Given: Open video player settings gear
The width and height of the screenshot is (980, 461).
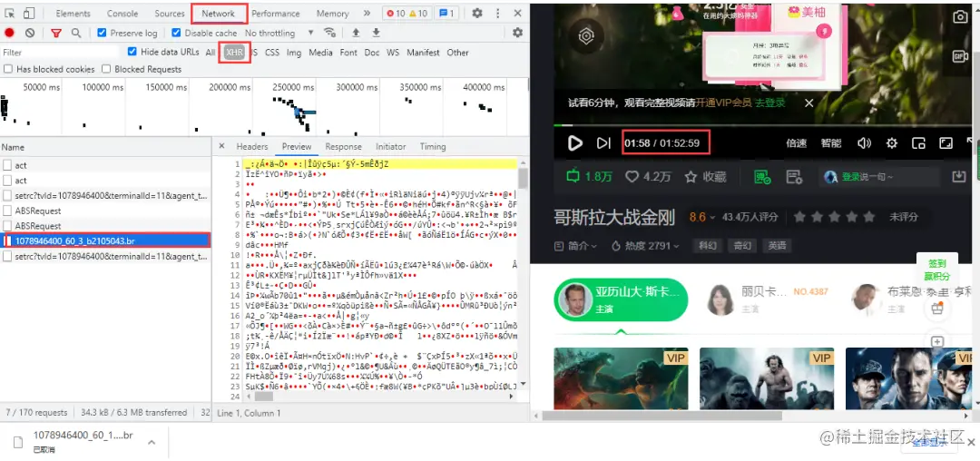Looking at the screenshot, I should (892, 143).
